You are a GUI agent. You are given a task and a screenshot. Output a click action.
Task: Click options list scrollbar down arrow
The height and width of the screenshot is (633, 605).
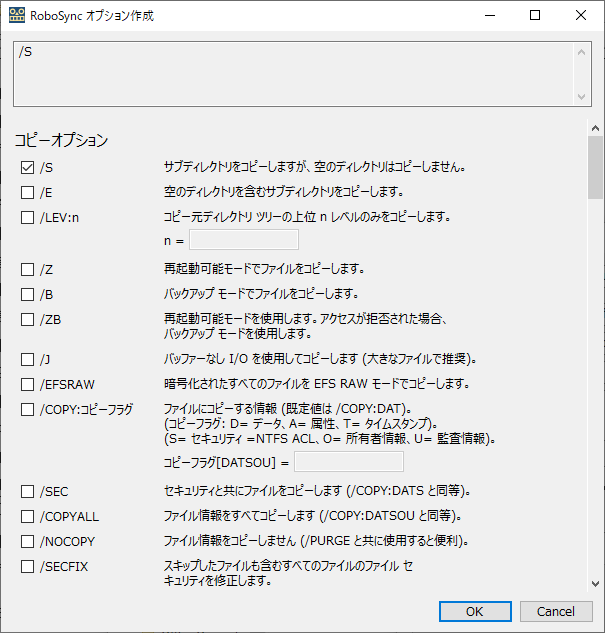tap(595, 584)
